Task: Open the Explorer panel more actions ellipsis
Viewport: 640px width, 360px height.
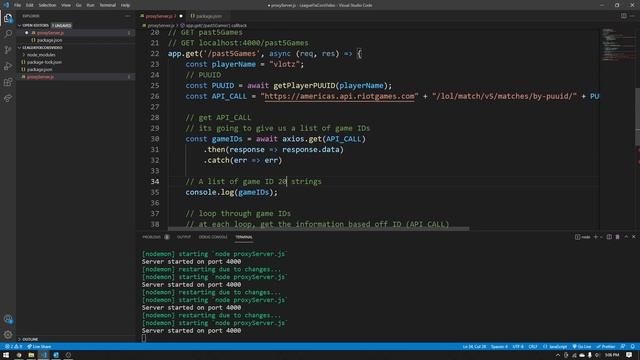Action: tap(128, 16)
